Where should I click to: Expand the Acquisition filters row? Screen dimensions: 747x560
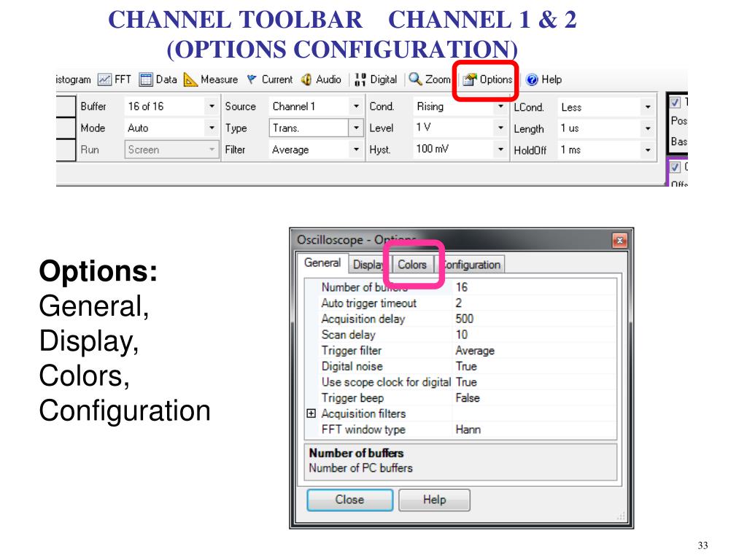311,413
